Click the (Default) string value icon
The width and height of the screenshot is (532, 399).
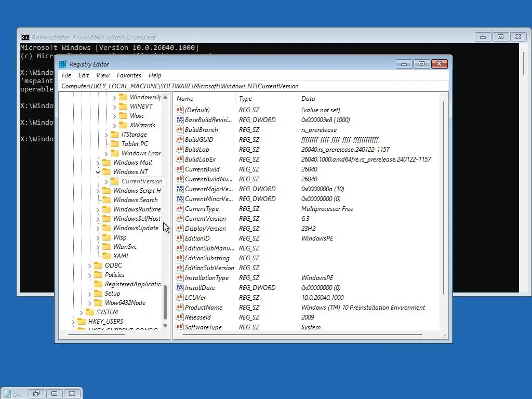[179, 110]
